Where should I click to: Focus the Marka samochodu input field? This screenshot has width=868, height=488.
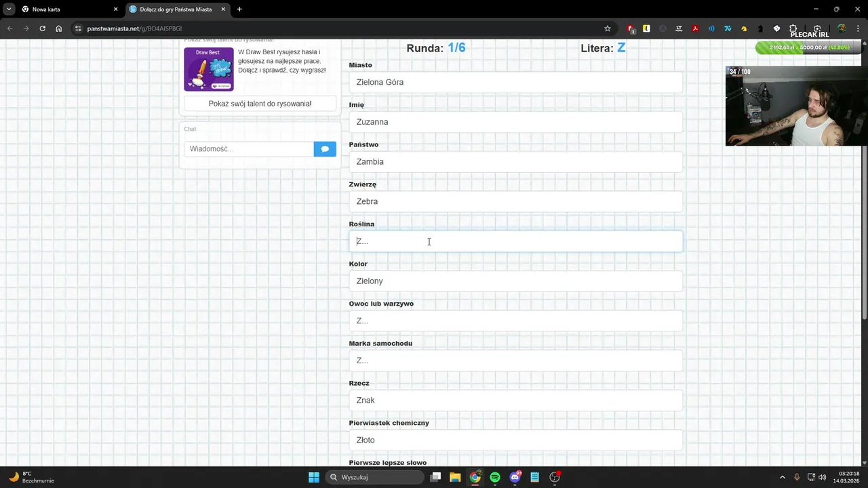click(515, 361)
